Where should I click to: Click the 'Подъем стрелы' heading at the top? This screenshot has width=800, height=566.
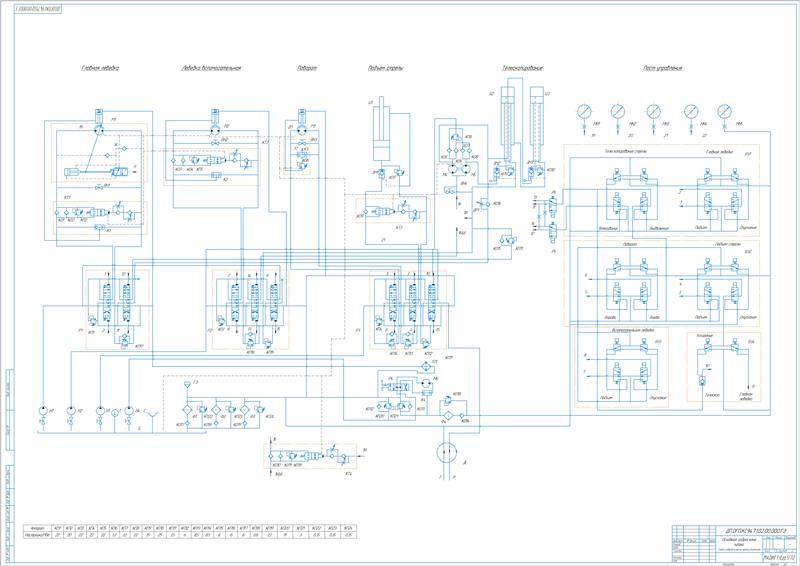click(385, 68)
